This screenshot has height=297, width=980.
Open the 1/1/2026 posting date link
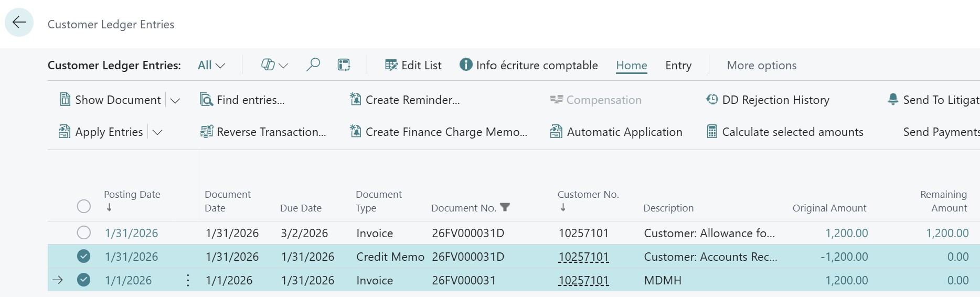129,280
